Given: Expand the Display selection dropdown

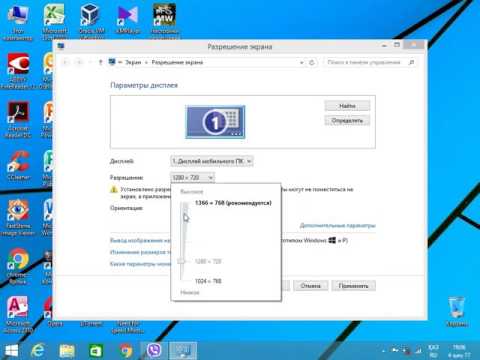Looking at the screenshot, I should pos(212,161).
